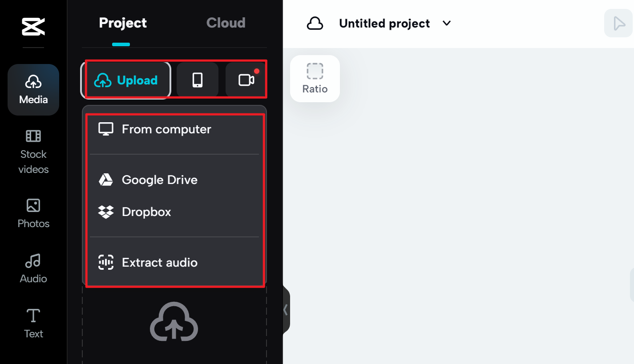Open the Ratio selector

click(315, 79)
